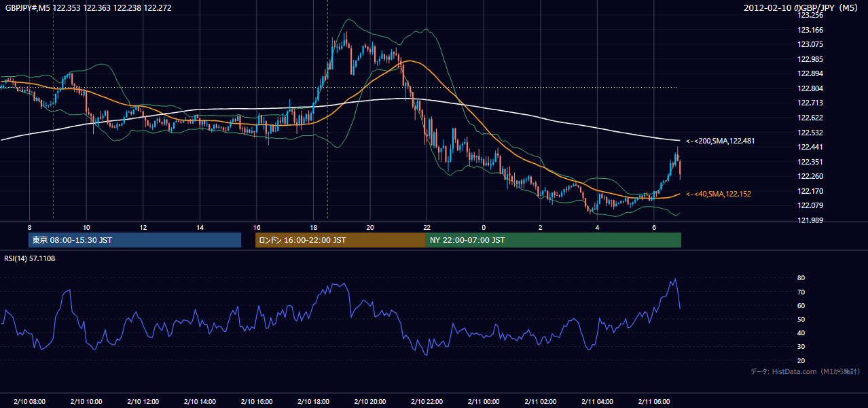Click the 122.351 price axis label
The image size is (868, 408).
[x=810, y=162]
